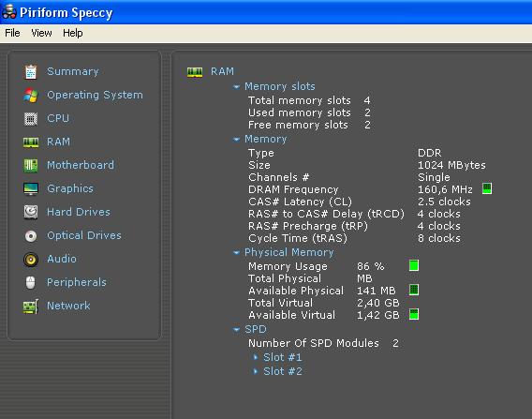
Task: Select RAM in the sidebar
Action: point(58,142)
